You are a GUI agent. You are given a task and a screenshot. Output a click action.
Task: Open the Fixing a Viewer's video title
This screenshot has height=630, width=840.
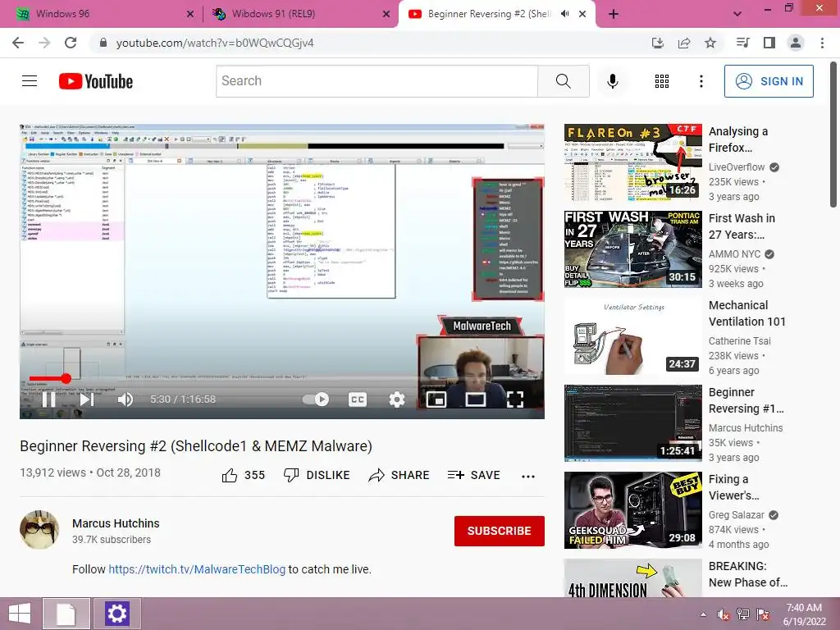733,487
